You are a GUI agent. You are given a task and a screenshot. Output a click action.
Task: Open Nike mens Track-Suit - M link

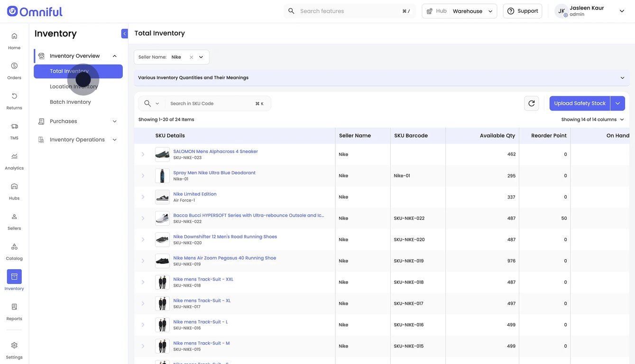202,344
